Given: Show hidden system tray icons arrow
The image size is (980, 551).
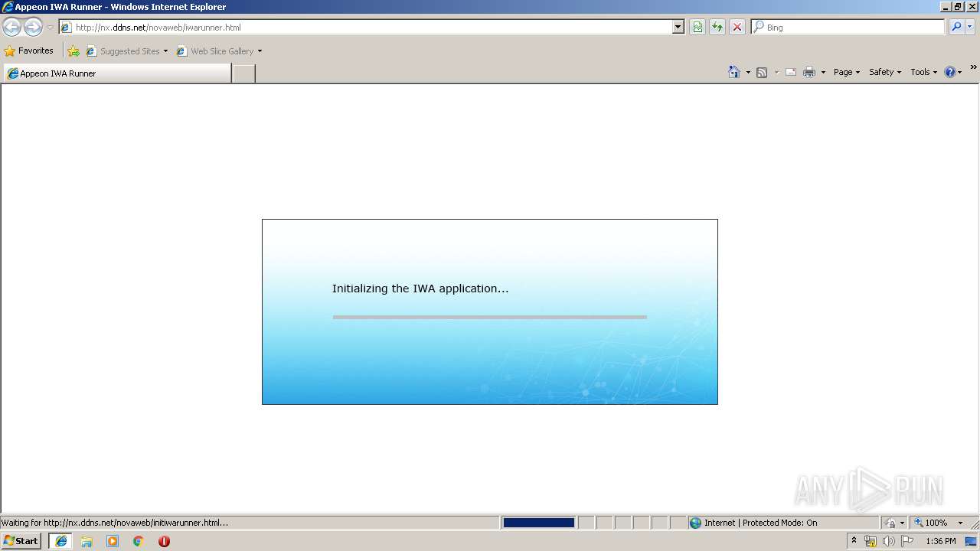Looking at the screenshot, I should pyautogui.click(x=854, y=541).
